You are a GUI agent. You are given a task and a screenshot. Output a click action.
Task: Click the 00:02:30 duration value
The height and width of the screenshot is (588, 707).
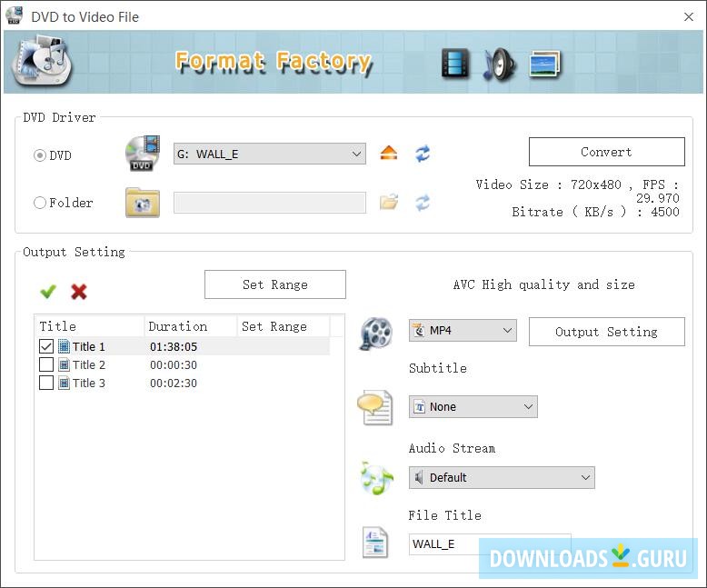(174, 383)
